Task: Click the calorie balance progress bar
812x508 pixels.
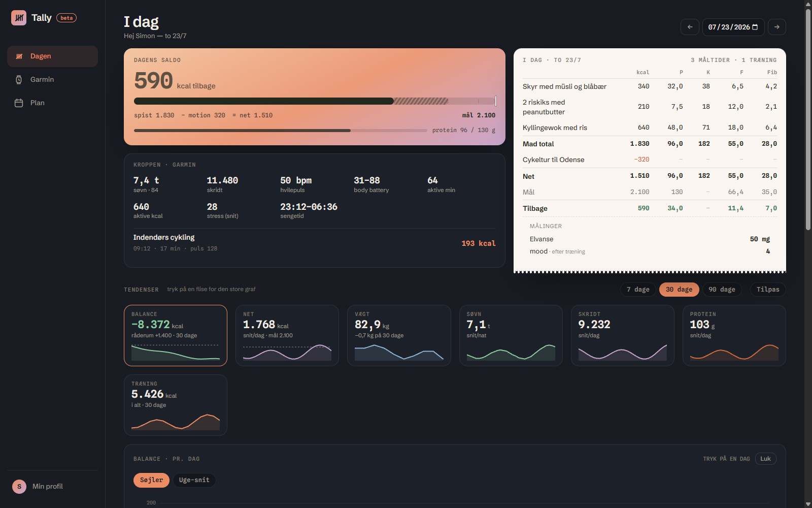Action: click(315, 101)
